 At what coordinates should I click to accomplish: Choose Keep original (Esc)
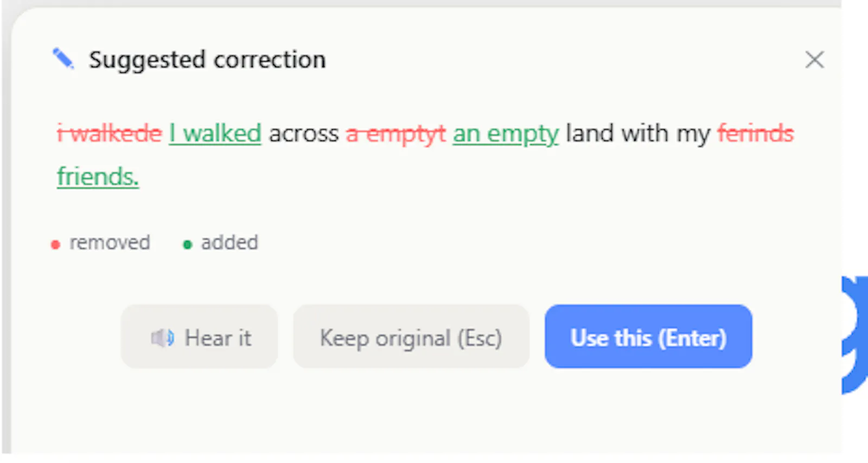pyautogui.click(x=411, y=336)
